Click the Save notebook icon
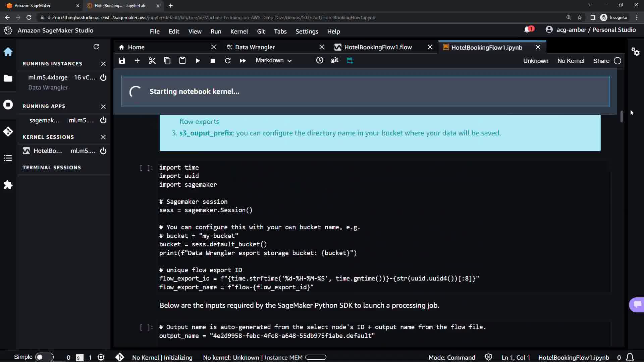 pyautogui.click(x=122, y=61)
